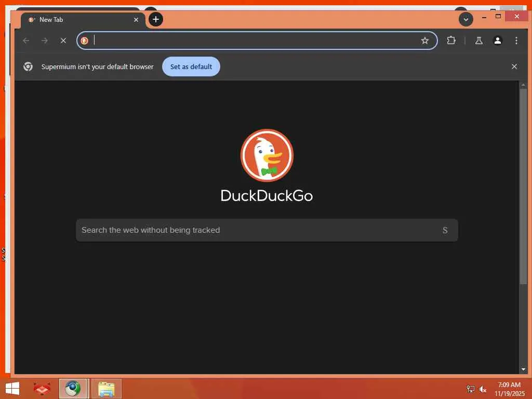Click the DuckDuckGo site icon in address bar

85,41
